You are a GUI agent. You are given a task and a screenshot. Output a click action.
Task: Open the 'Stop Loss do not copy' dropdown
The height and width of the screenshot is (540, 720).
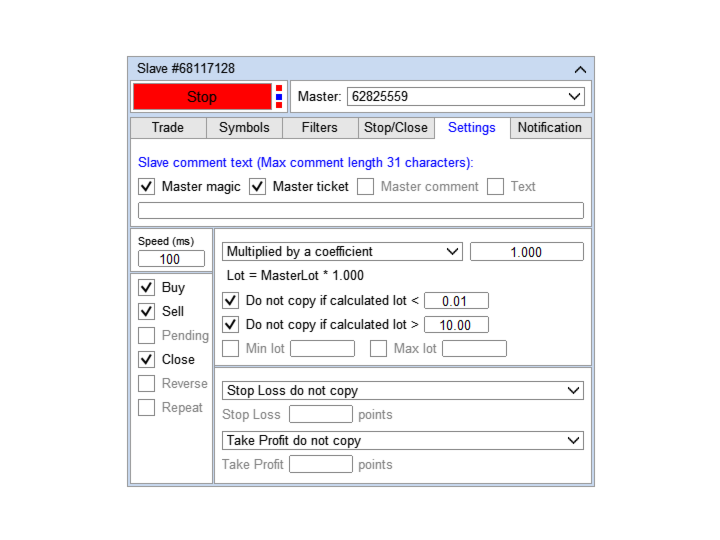[x=403, y=391]
